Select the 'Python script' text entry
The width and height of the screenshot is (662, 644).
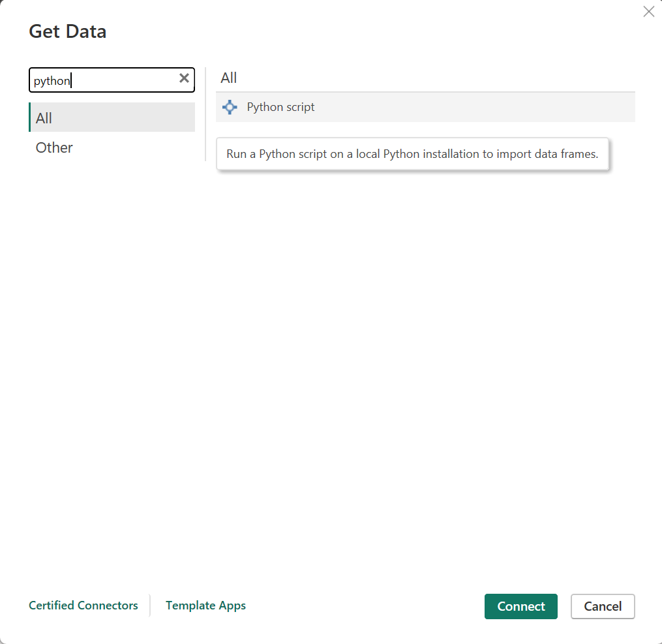(x=280, y=107)
